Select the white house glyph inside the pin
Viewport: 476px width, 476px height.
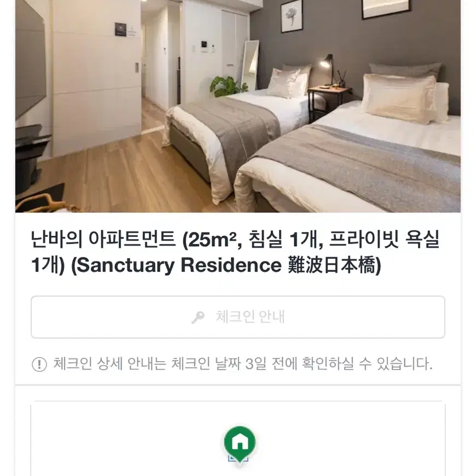tap(240, 442)
